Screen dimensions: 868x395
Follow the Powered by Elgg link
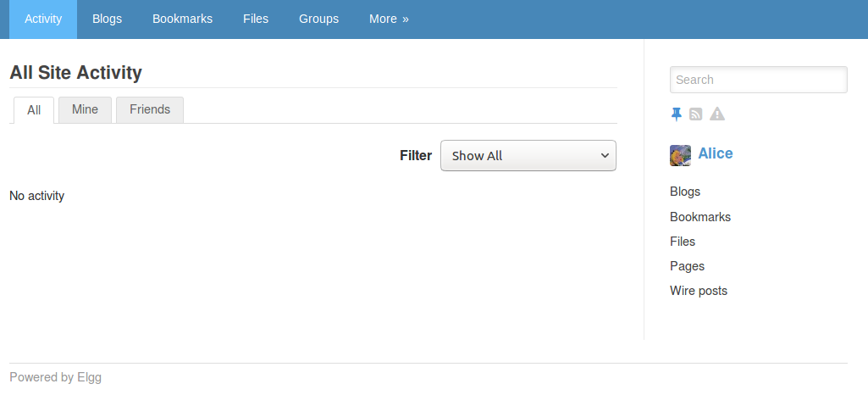(55, 378)
